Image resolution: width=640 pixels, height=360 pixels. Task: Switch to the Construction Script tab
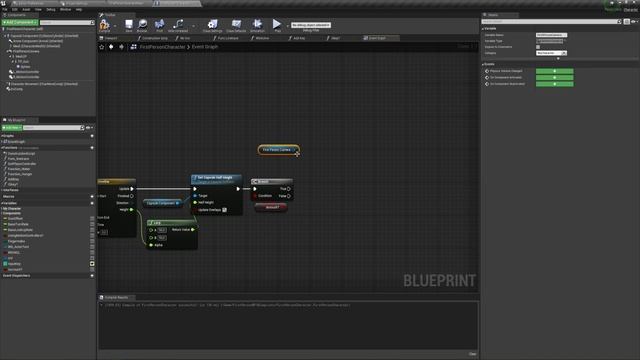tap(155, 38)
